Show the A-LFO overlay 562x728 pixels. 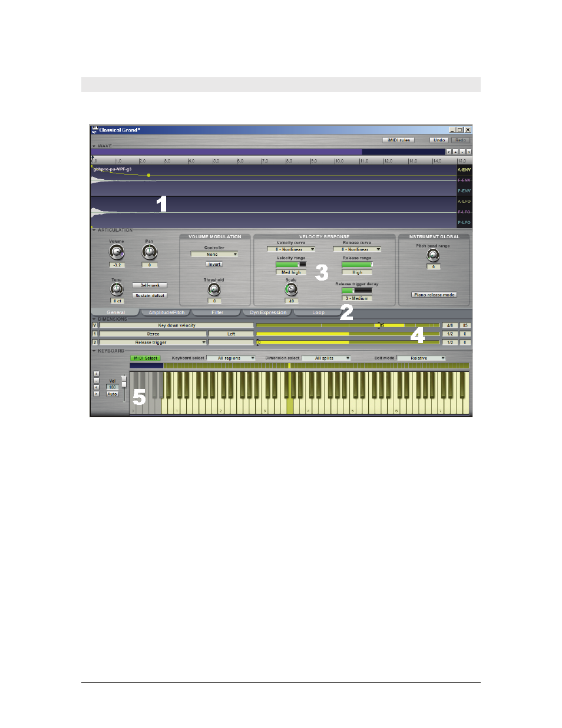464,202
